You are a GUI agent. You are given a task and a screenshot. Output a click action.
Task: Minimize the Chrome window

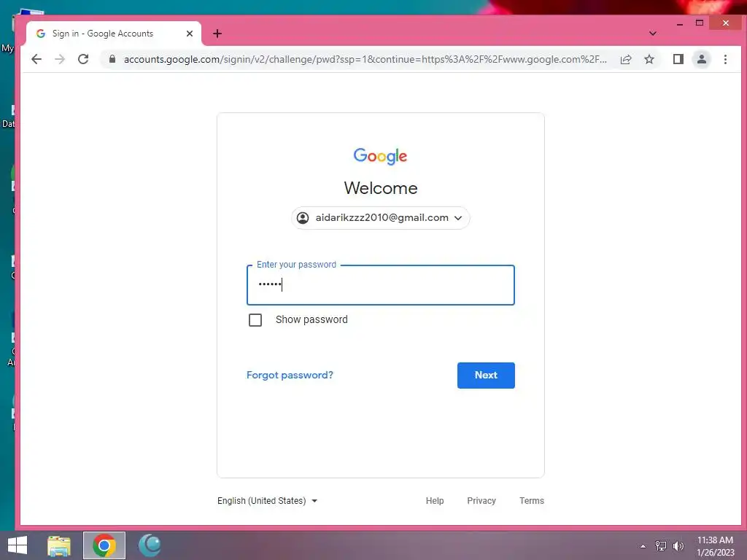[x=680, y=23]
